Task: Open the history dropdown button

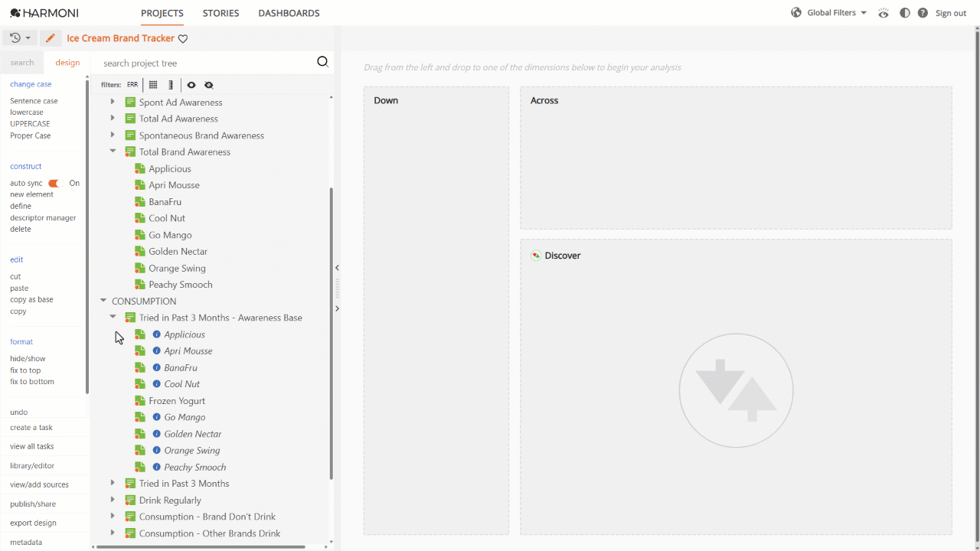Action: (20, 37)
